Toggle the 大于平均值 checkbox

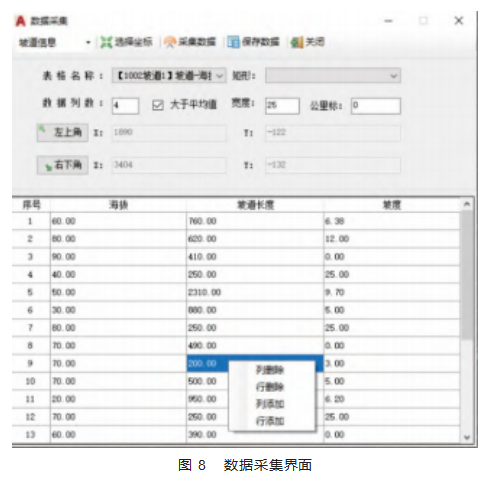[158, 105]
